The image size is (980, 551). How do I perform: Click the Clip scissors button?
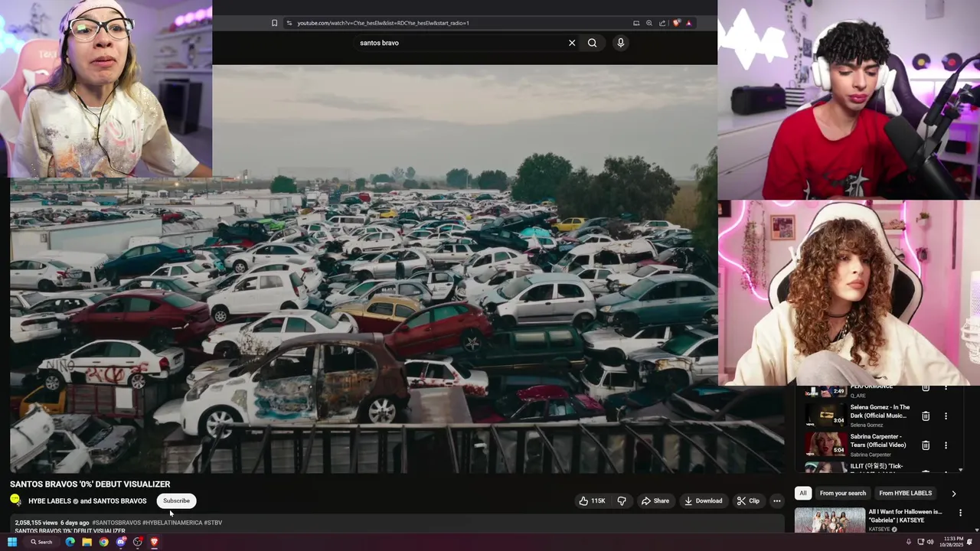(748, 500)
